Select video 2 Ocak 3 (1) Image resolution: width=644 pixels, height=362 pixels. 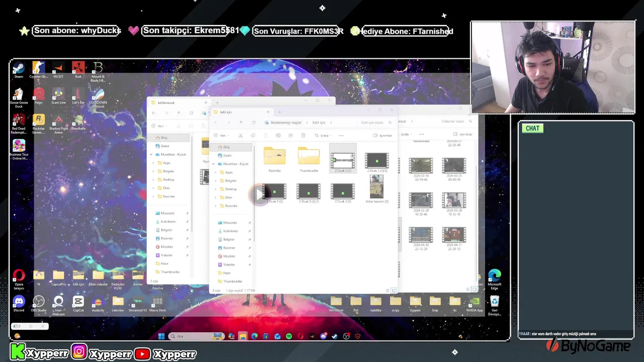(x=343, y=159)
